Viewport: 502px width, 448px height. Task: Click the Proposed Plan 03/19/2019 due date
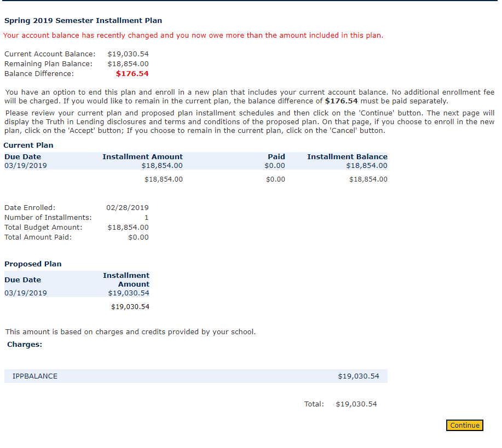click(x=26, y=293)
